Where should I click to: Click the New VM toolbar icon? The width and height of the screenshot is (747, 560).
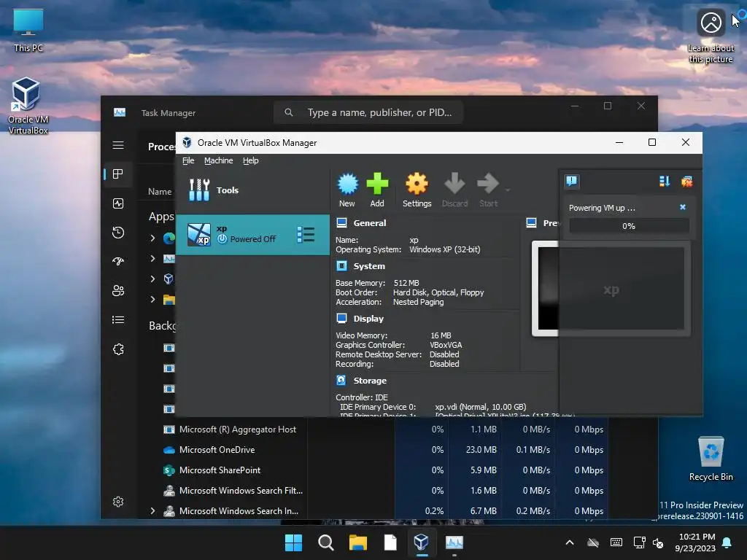(x=347, y=190)
